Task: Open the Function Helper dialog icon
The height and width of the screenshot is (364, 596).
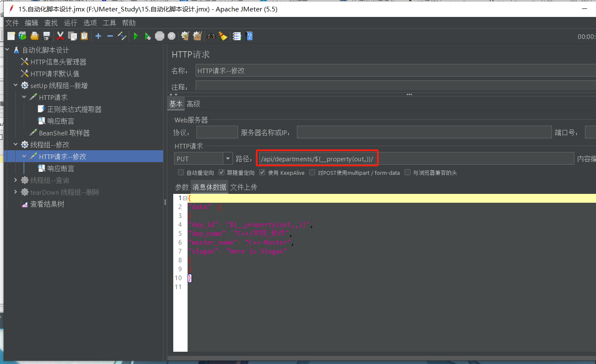Action: pos(237,36)
